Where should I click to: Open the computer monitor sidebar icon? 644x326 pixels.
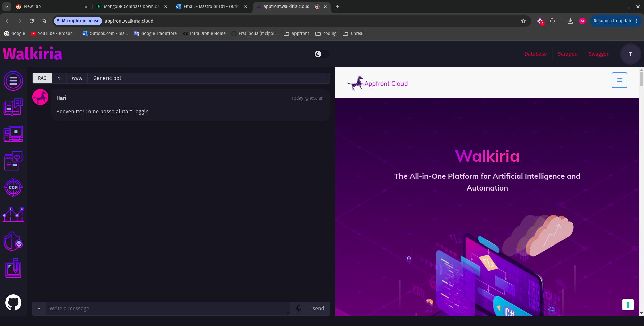pos(13,134)
